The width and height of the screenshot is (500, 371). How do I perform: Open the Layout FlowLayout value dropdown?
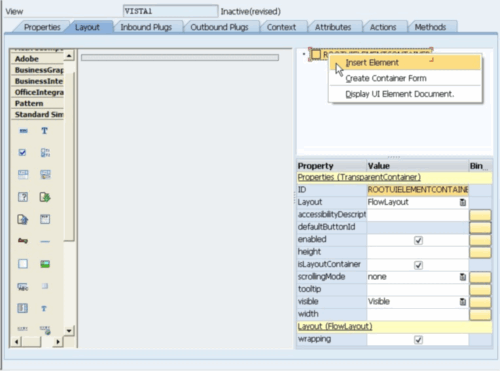(463, 202)
